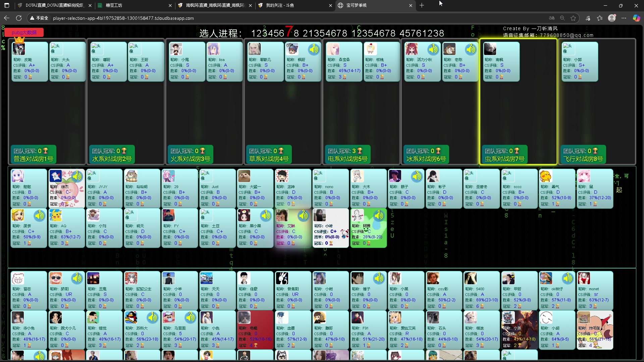Close the 糖豆工坊 tab
644x362 pixels.
(170, 5)
